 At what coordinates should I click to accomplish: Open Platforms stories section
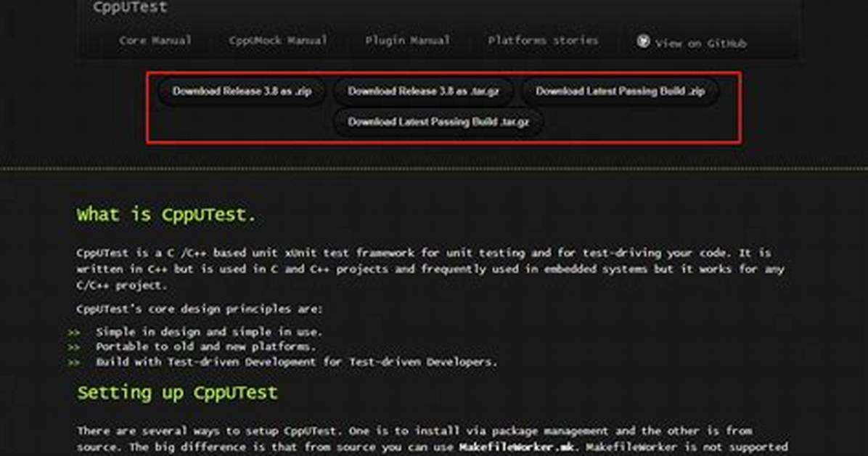point(543,41)
